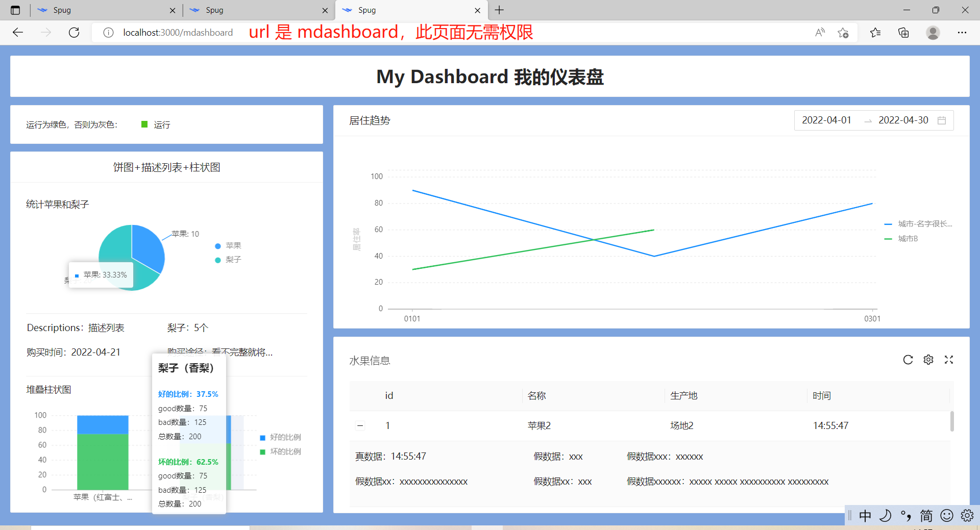Switch IME simplified 简 setting
Screen dimensions: 980x530
(x=926, y=516)
